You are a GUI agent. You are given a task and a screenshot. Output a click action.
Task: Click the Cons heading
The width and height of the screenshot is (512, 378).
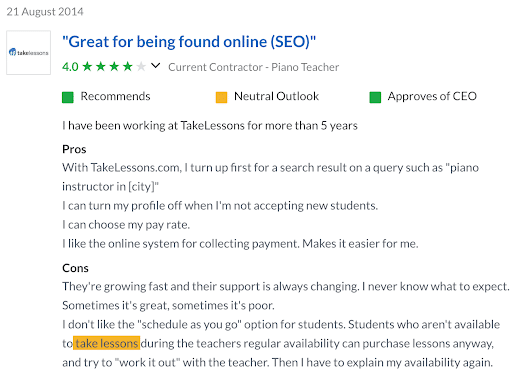pyautogui.click(x=75, y=268)
